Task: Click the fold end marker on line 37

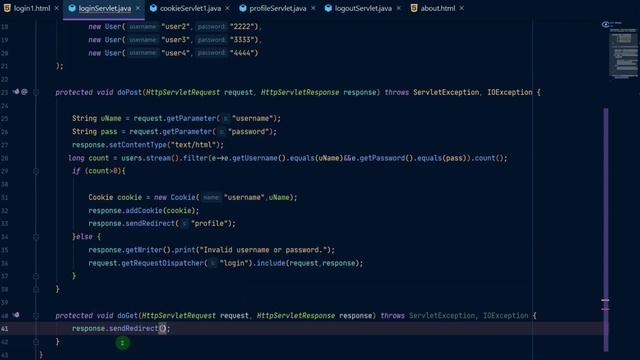Action: coord(36,276)
